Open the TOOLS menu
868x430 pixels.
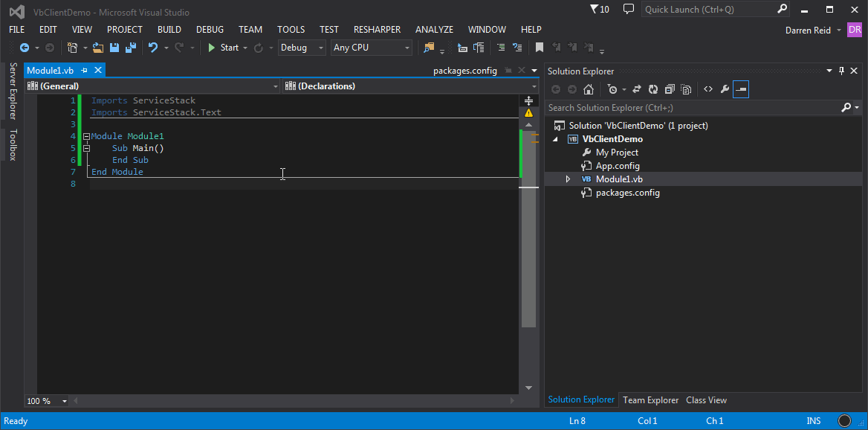(291, 29)
